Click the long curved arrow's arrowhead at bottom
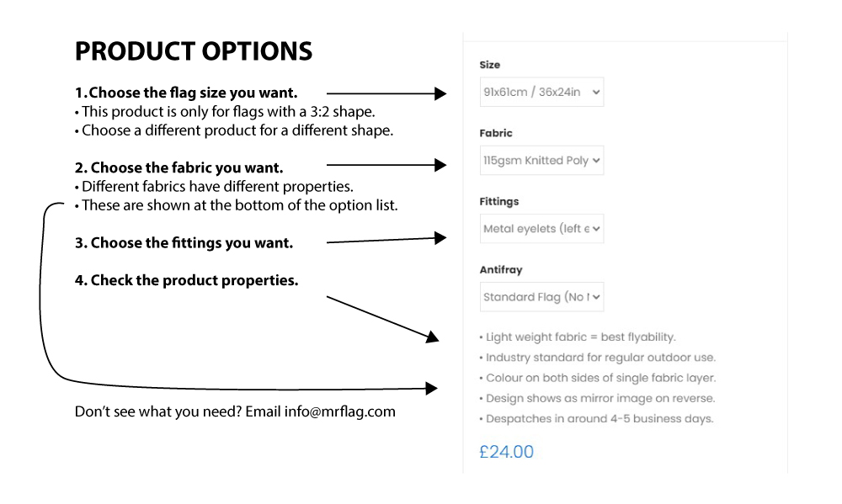 tap(432, 388)
